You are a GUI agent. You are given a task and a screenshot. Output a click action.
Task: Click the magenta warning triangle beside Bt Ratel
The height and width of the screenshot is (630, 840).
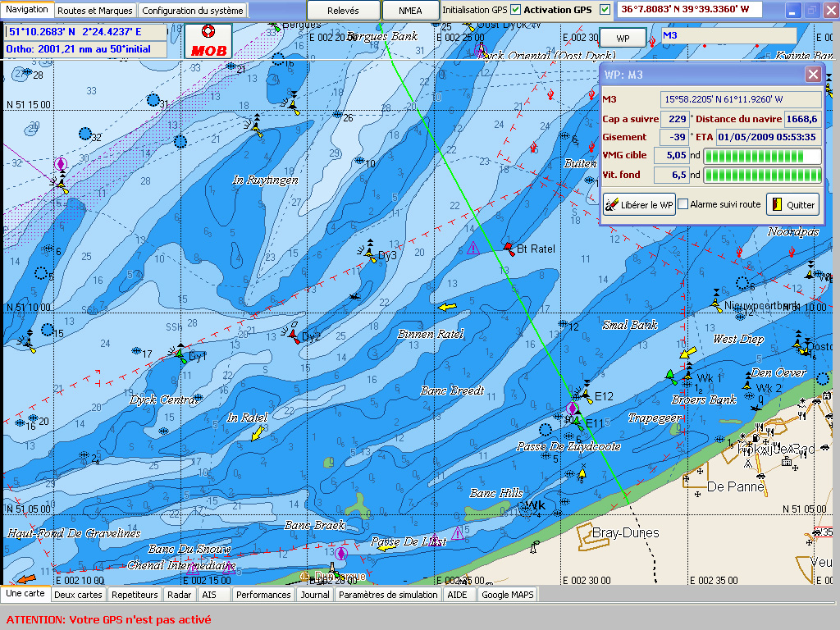tap(473, 248)
